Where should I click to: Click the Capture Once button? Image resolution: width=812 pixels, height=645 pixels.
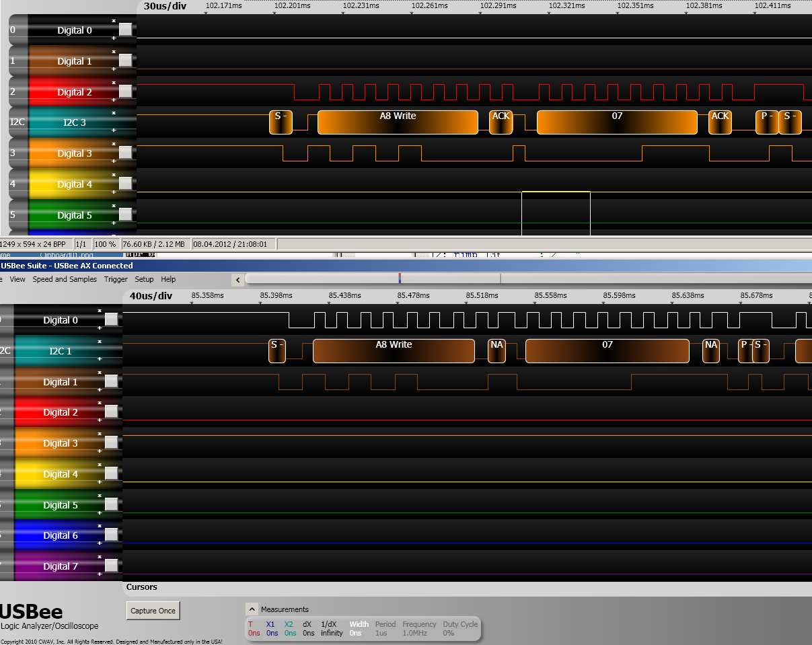(153, 611)
